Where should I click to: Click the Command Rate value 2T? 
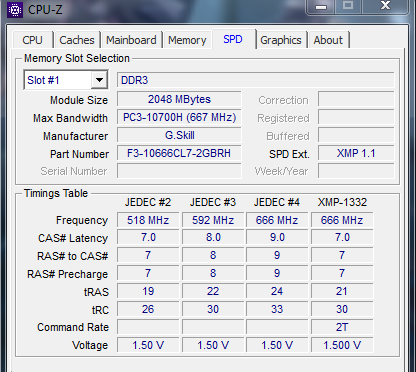(x=342, y=327)
